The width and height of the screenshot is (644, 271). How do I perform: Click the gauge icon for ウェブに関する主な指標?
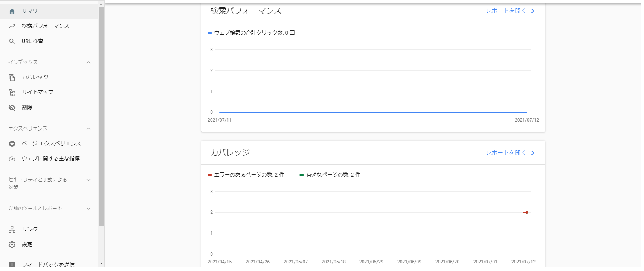click(12, 159)
